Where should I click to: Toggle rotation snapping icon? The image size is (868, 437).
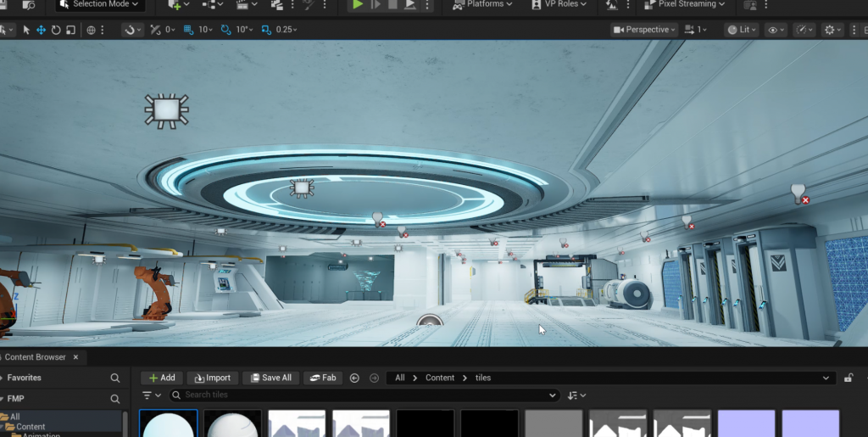(x=225, y=30)
